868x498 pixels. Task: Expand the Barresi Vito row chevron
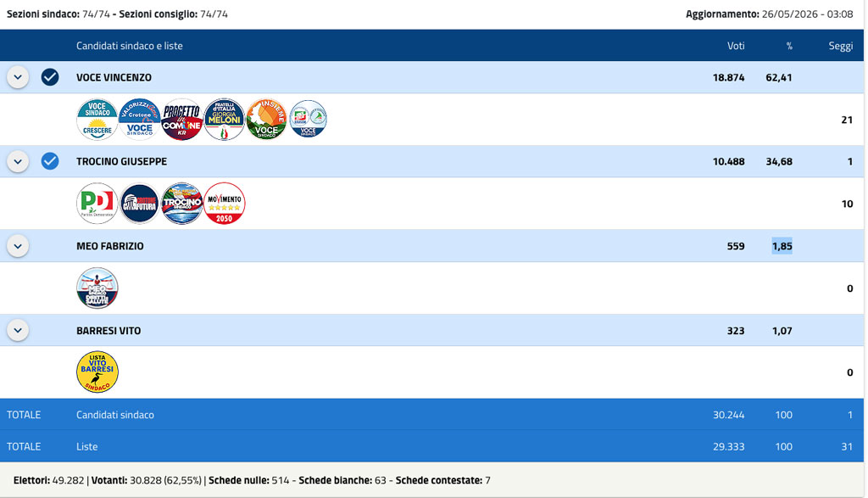pos(18,330)
